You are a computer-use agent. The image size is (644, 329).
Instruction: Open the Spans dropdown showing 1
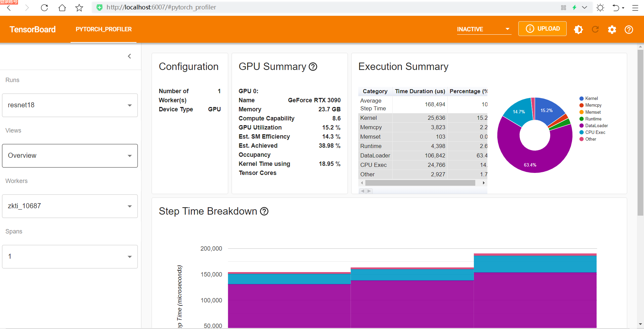click(70, 257)
